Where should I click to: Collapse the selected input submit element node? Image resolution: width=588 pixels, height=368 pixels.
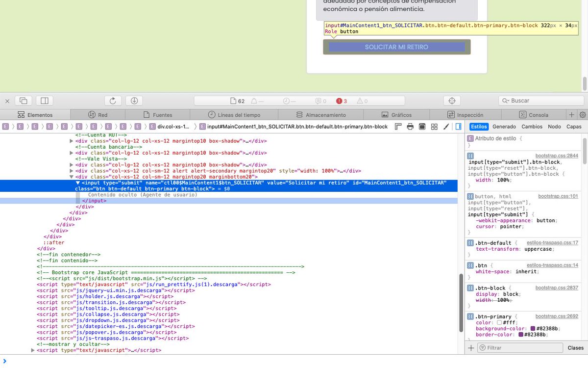pyautogui.click(x=77, y=183)
